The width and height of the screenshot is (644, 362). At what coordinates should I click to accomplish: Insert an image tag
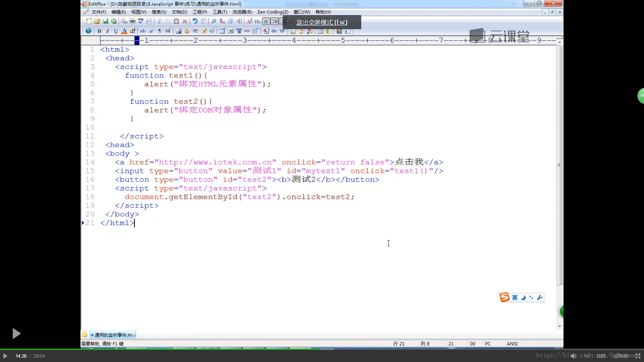178,31
